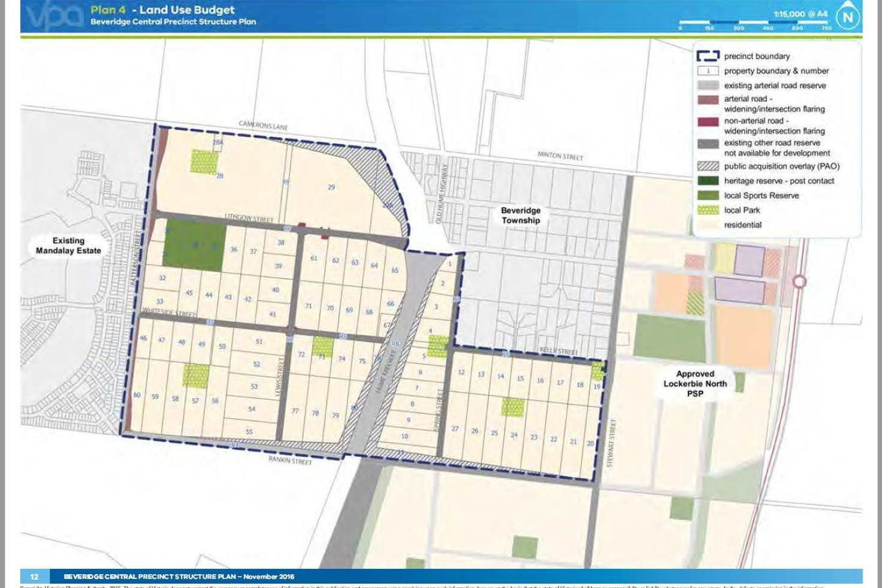
Task: Click the 'KELLY STREET' street label
Action: point(558,351)
